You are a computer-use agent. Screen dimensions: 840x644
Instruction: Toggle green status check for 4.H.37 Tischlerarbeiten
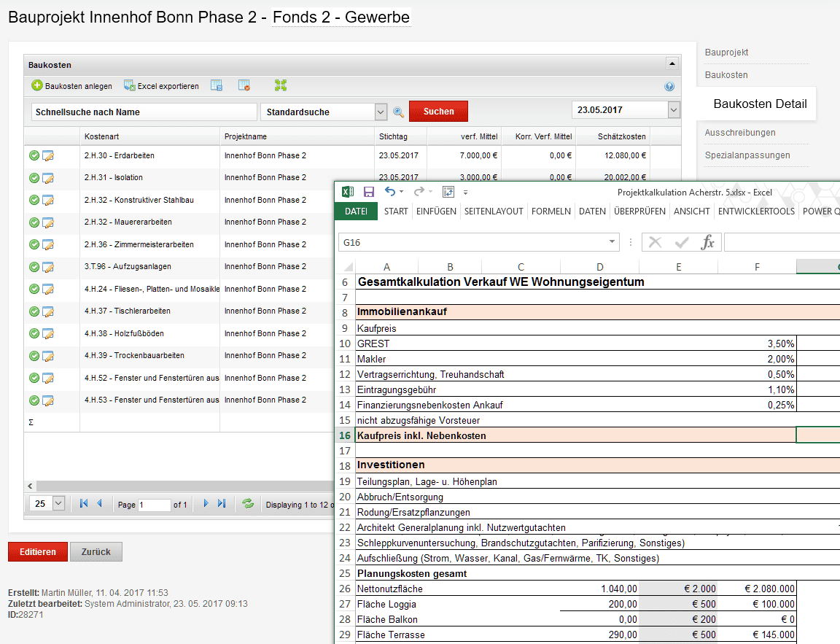[34, 311]
